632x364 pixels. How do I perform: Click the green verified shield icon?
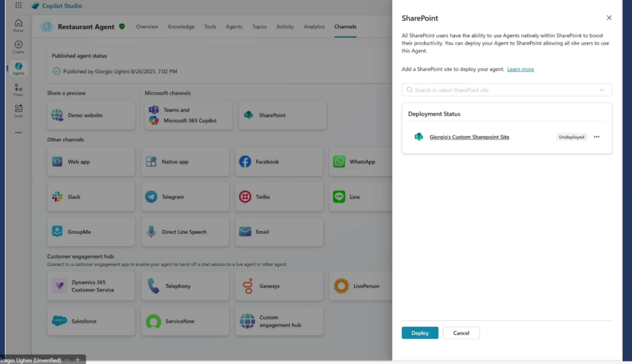[122, 26]
